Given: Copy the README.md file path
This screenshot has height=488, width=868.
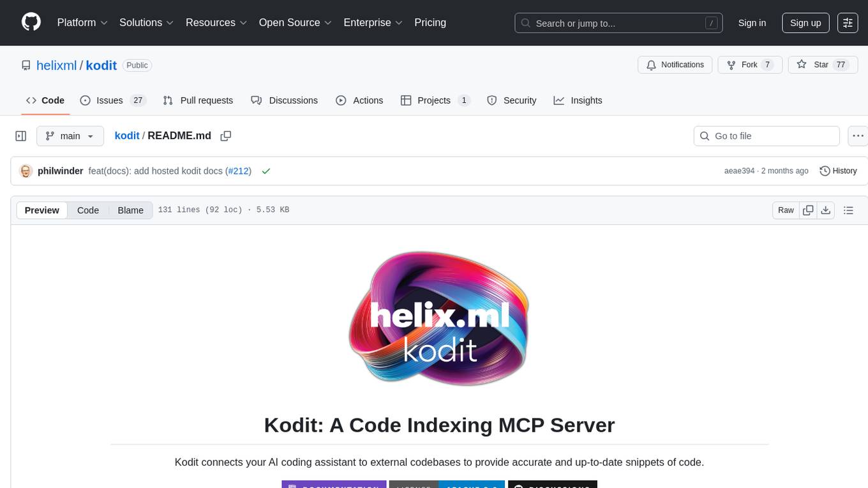Looking at the screenshot, I should click(225, 135).
